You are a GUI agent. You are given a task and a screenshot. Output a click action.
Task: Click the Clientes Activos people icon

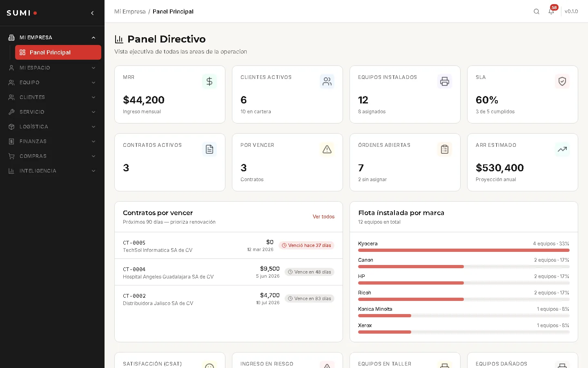click(x=327, y=81)
